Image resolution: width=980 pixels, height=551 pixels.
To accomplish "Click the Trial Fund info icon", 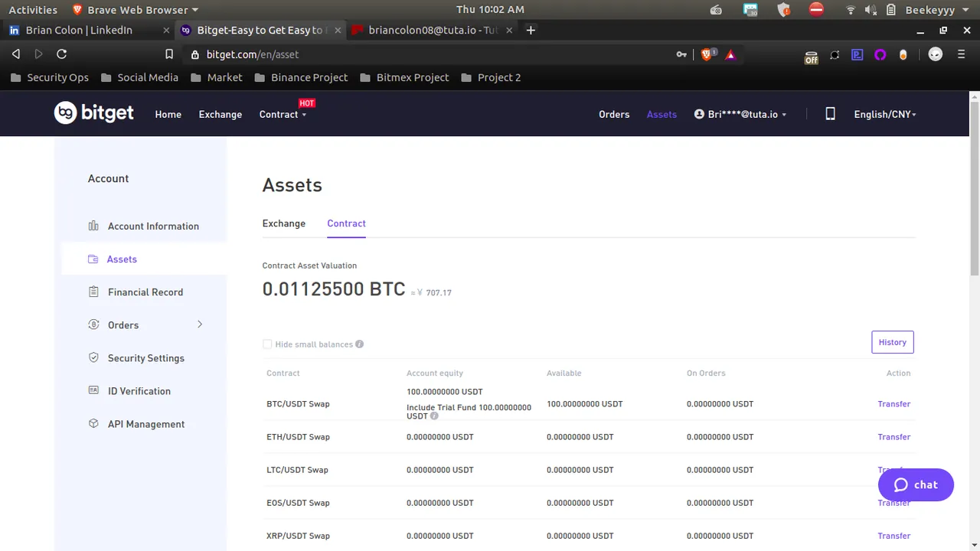I will pyautogui.click(x=434, y=416).
